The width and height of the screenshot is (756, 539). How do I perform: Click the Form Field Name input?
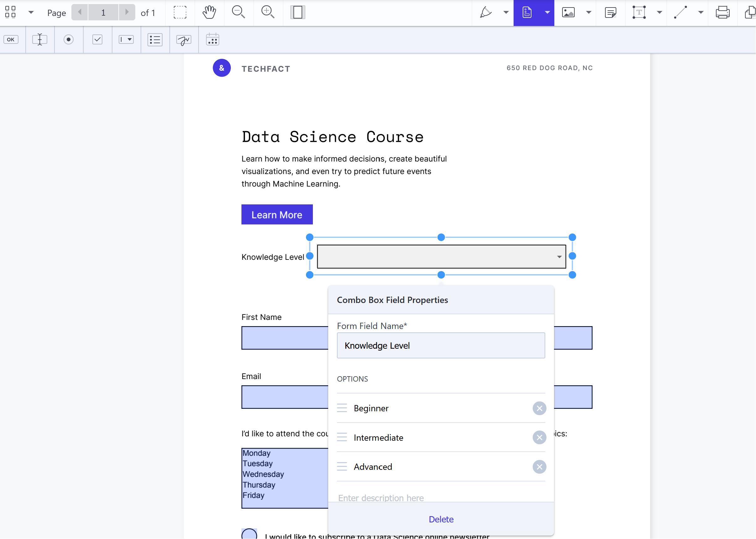441,346
